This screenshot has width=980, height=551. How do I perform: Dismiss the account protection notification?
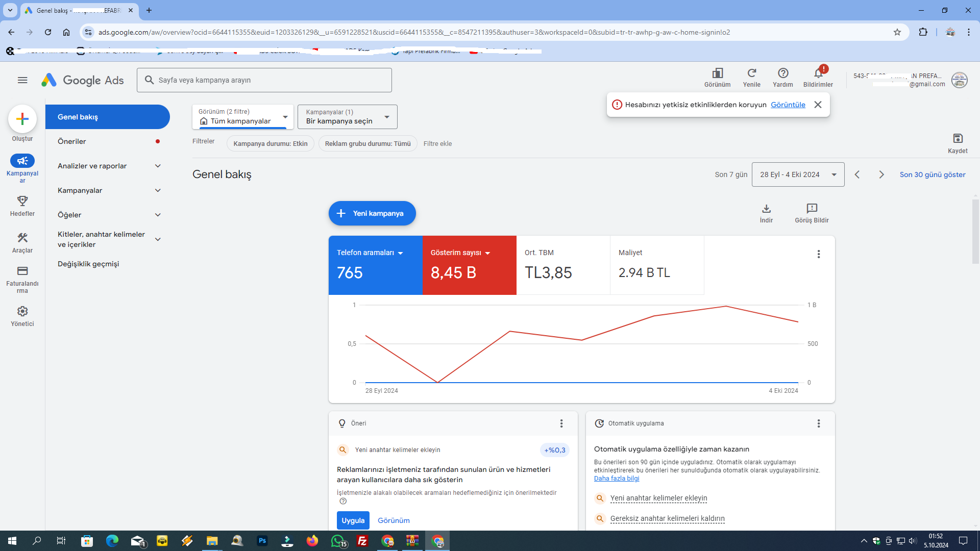pos(818,105)
